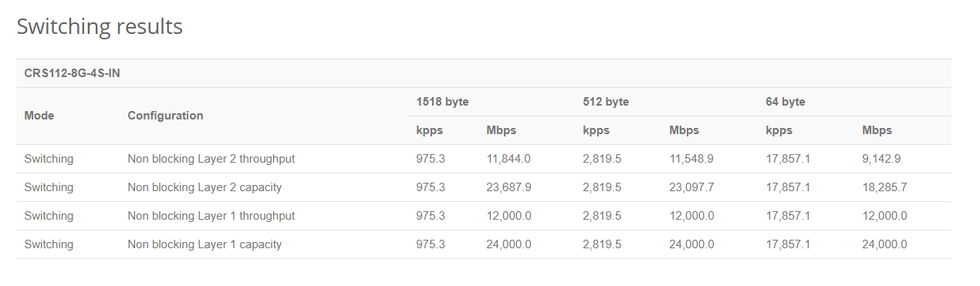Click the Mode column header

[x=39, y=116]
